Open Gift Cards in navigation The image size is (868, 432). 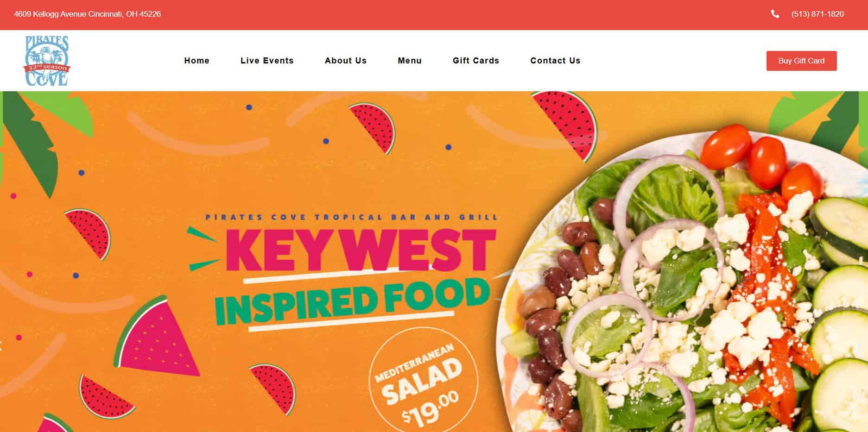(476, 61)
